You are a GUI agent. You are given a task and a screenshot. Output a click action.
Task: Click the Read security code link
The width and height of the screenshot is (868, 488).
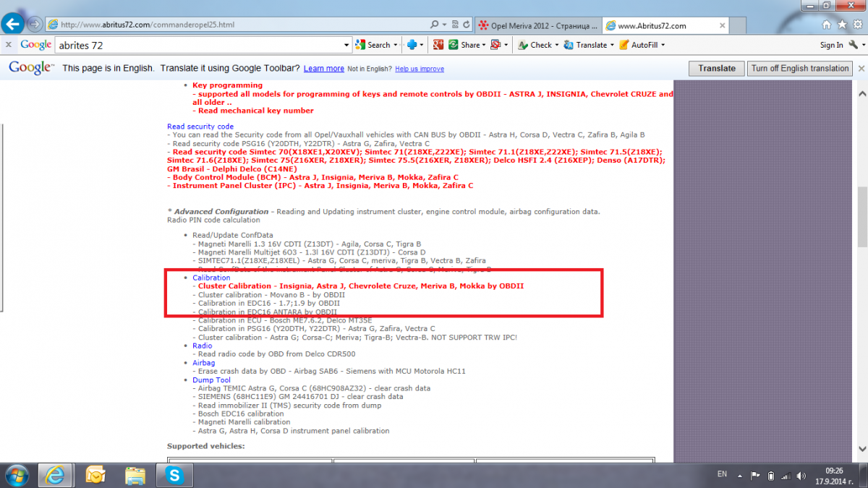tap(200, 127)
